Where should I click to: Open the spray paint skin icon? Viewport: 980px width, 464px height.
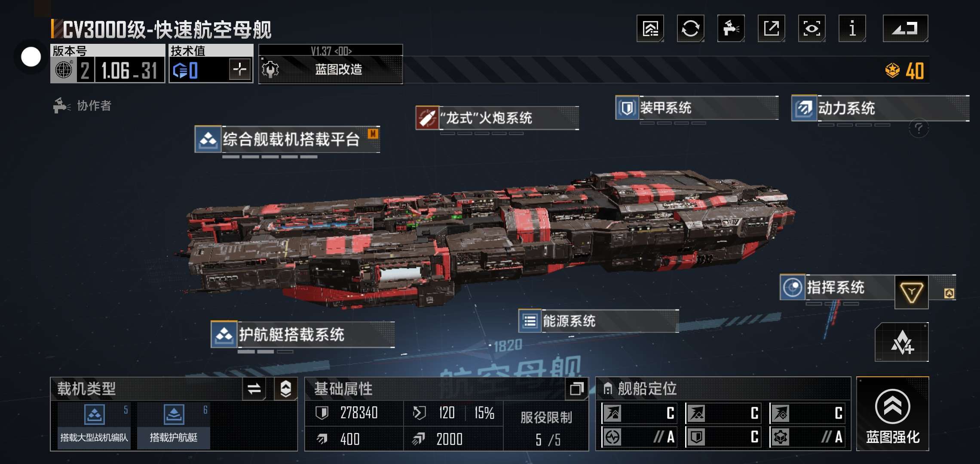click(x=731, y=29)
